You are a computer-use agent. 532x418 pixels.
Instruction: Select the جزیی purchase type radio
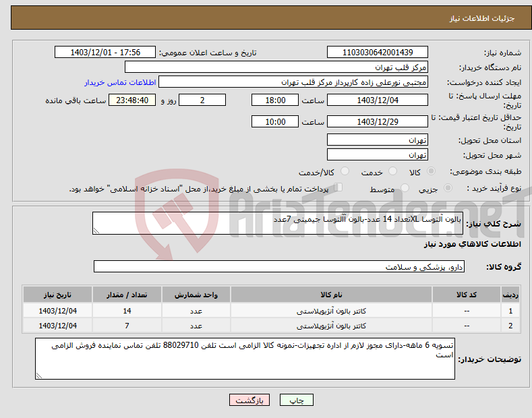tap(448, 188)
